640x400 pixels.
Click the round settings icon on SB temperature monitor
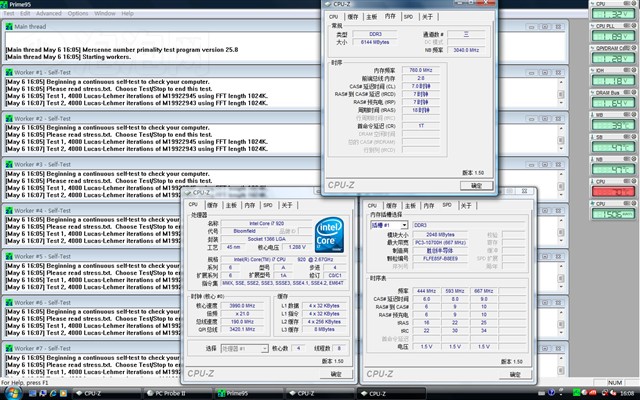[x=634, y=137]
